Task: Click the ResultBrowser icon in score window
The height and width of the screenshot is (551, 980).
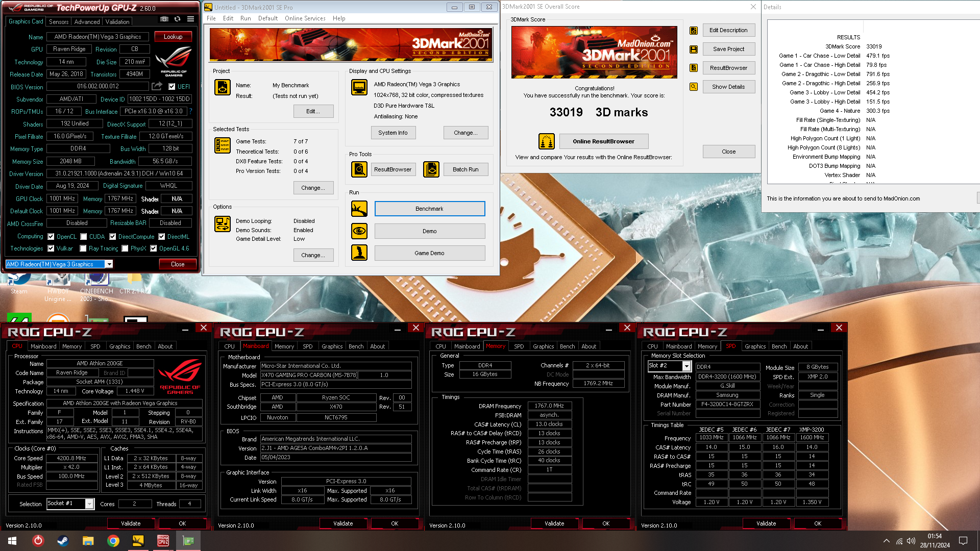Action: pyautogui.click(x=694, y=68)
